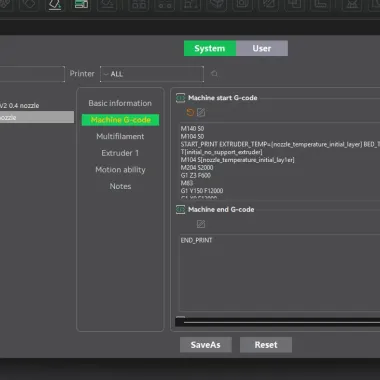Click the 'Machine start G-code' heading
Image resolution: width=380 pixels, height=380 pixels.
tap(223, 98)
